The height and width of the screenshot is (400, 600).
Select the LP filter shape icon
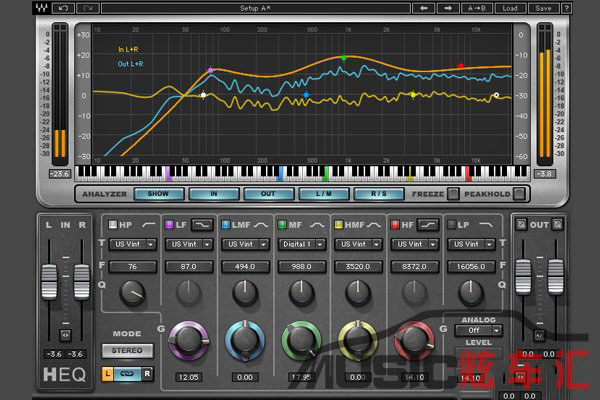486,225
